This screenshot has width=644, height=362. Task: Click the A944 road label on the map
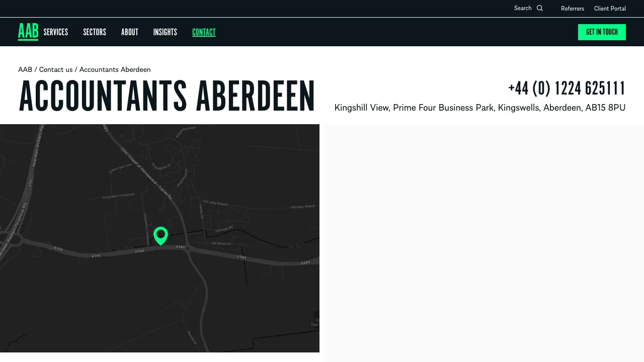click(x=180, y=247)
